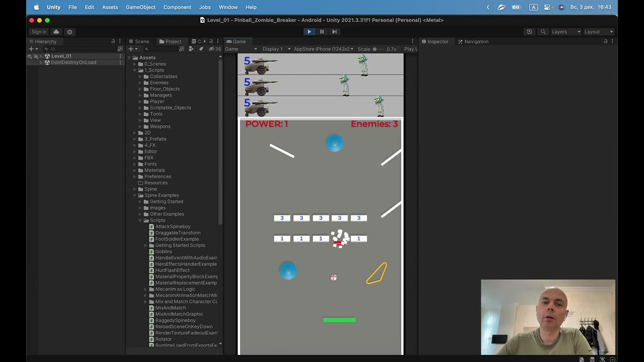Image resolution: width=644 pixels, height=362 pixels.
Task: Open the Hierarchy create plus dropdown
Action: 33,49
